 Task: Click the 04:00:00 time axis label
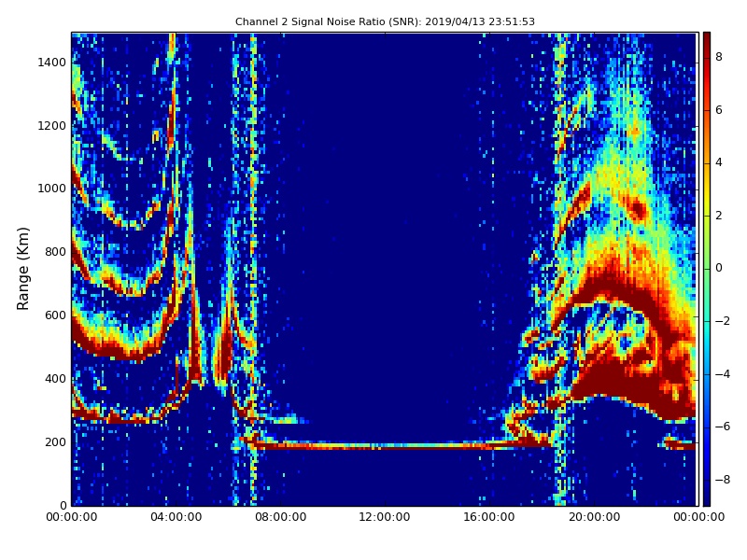[x=176, y=517]
